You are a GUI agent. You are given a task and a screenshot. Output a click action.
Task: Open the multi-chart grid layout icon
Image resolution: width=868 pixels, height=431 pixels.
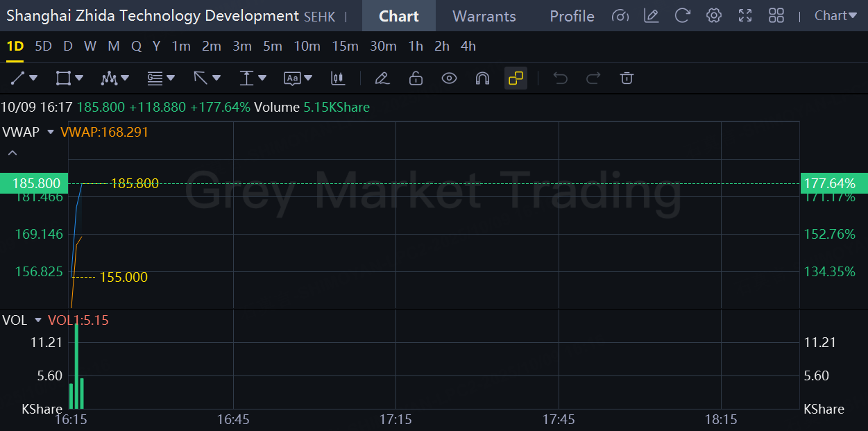(776, 15)
